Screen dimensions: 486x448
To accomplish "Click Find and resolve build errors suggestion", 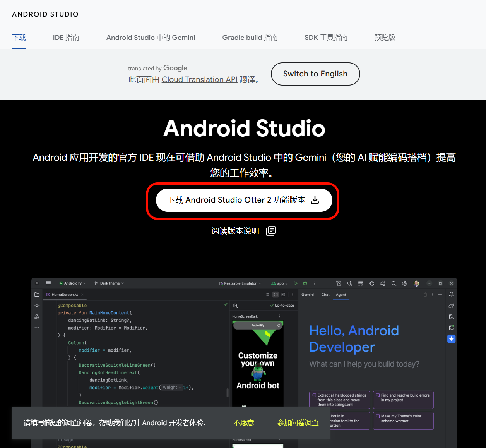I will tap(403, 400).
